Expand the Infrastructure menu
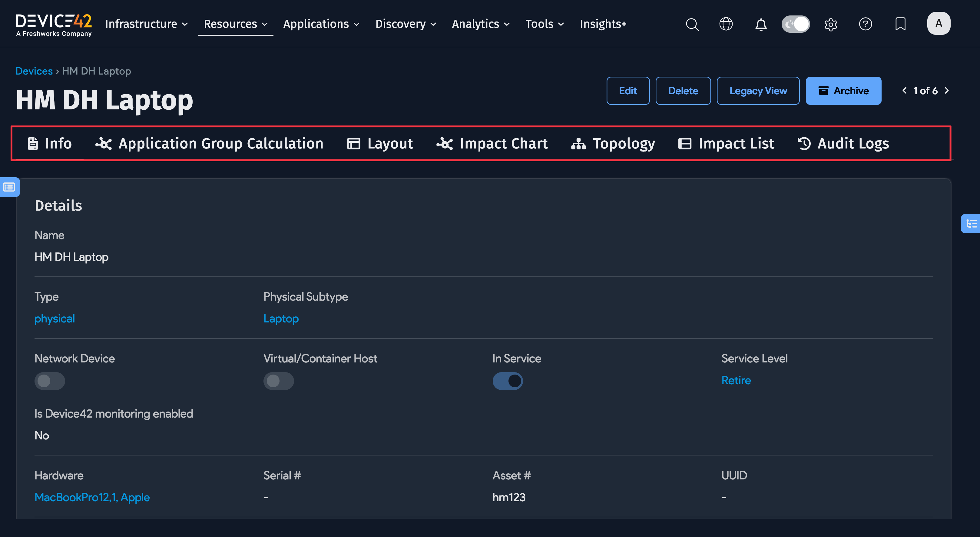Screen dimensions: 980x537 [x=147, y=24]
